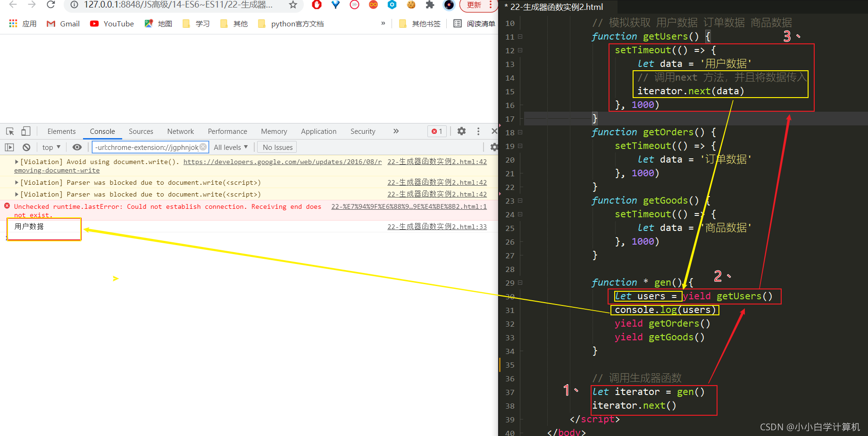The image size is (868, 436).
Task: Bookmark this page with the star icon
Action: 293,5
